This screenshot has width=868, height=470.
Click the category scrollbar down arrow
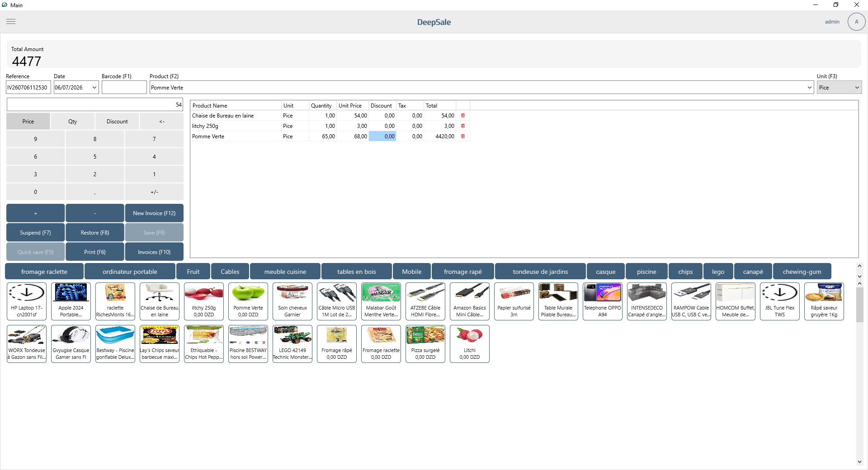coord(859,276)
